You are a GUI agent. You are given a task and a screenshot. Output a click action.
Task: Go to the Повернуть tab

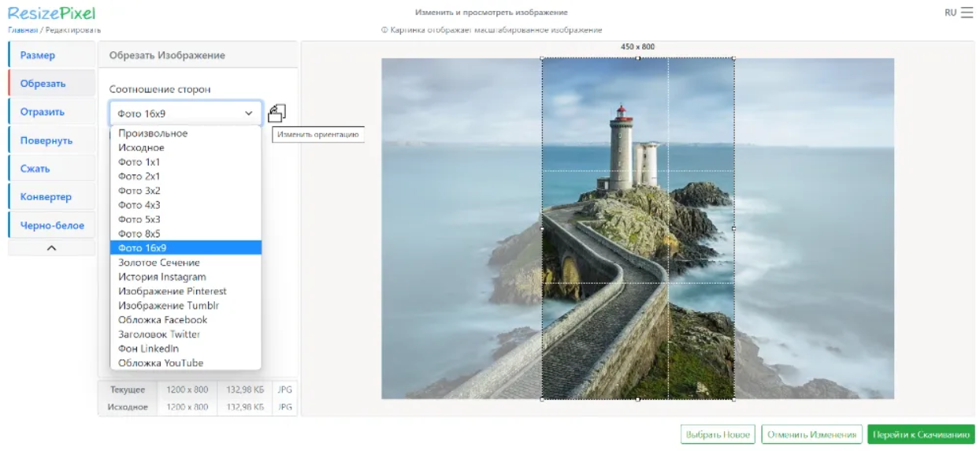pyautogui.click(x=46, y=140)
